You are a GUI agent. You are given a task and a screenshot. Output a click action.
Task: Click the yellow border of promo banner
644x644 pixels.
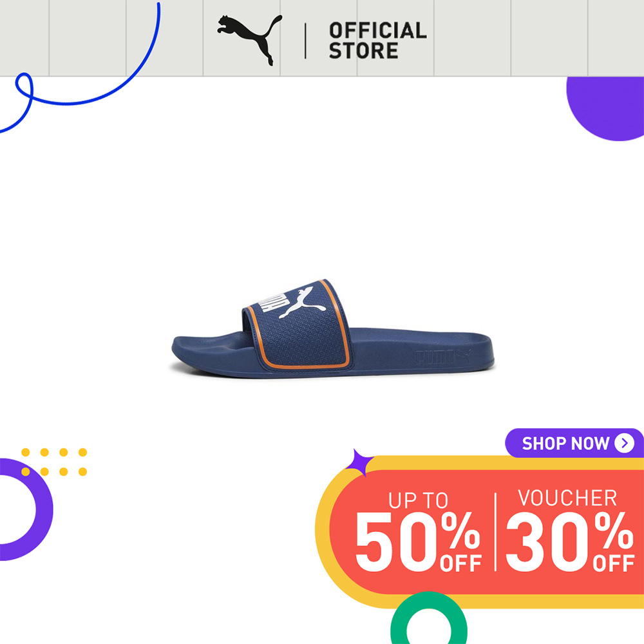[485, 462]
